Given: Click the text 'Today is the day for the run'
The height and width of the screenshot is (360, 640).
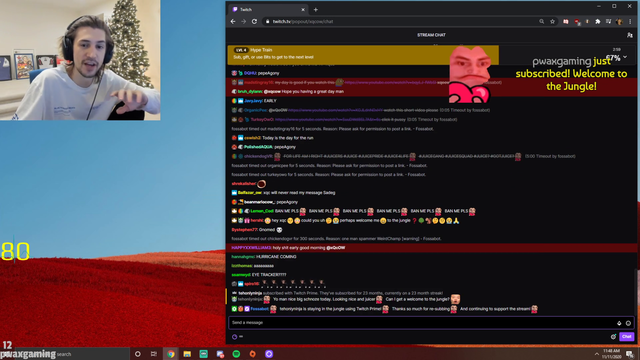Looking at the screenshot, I should click(288, 138).
